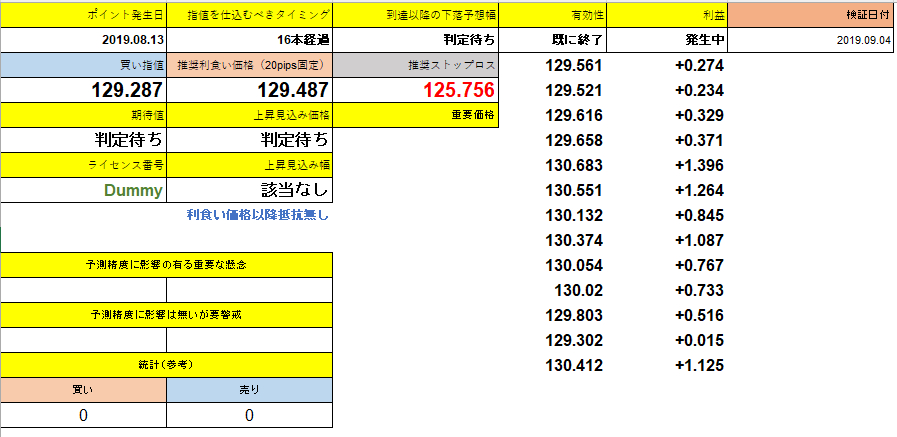Select the 指値を仕込むべきタイミング header cell
Viewport: 897px width, 437px height.
pyautogui.click(x=250, y=15)
